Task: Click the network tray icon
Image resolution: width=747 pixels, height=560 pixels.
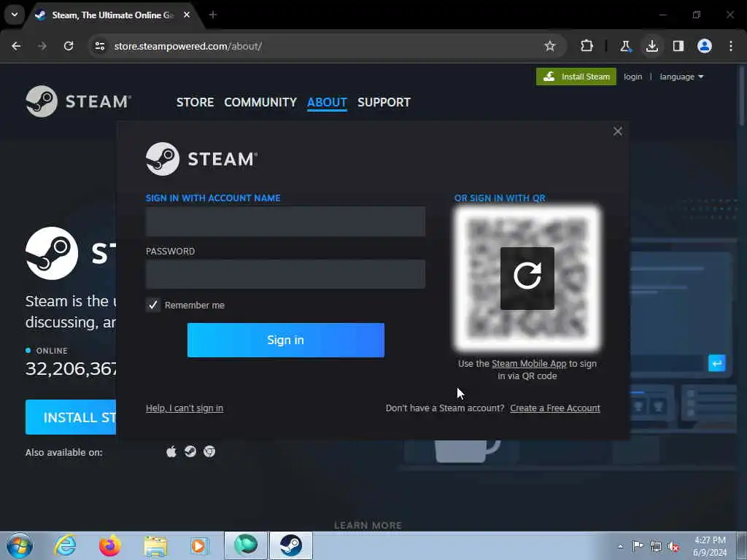Action: (x=656, y=547)
